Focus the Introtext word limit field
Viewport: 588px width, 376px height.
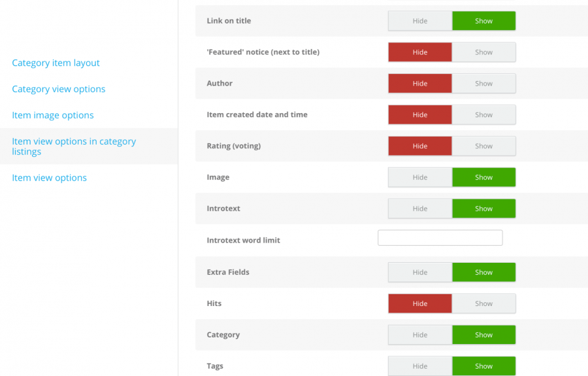click(x=440, y=238)
